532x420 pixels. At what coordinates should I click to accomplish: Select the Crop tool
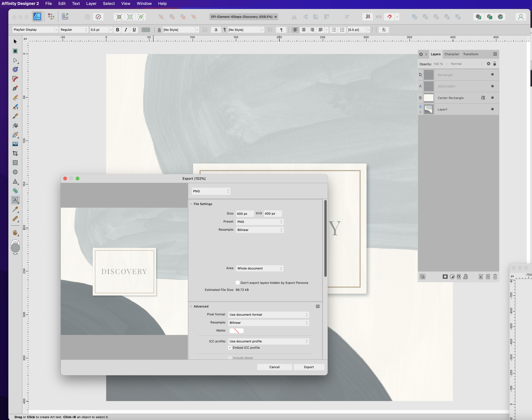point(15,154)
